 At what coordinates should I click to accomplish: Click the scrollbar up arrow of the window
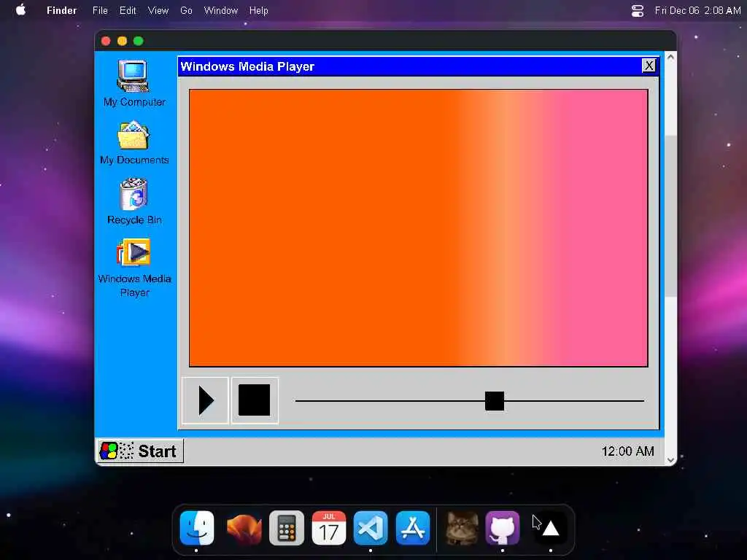click(x=670, y=57)
